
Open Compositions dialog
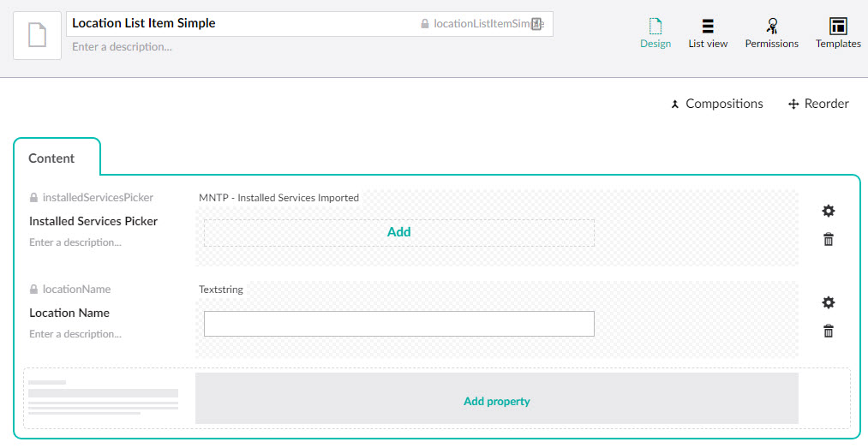(717, 104)
